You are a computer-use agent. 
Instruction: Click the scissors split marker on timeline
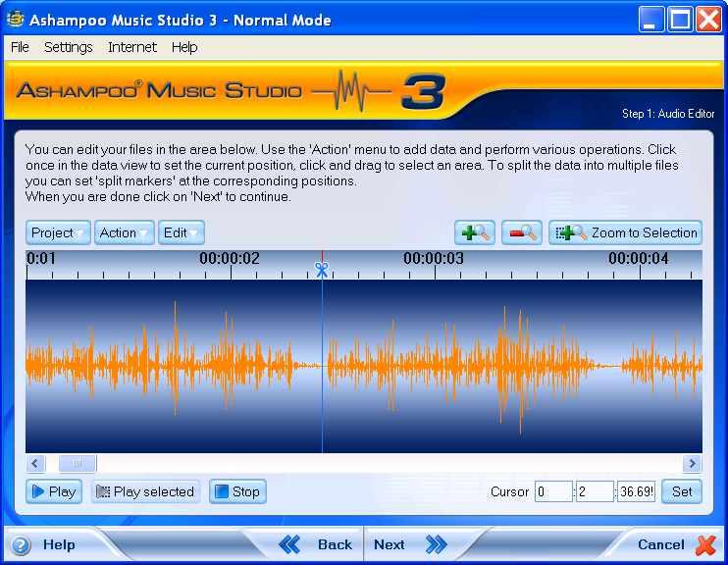coord(321,267)
